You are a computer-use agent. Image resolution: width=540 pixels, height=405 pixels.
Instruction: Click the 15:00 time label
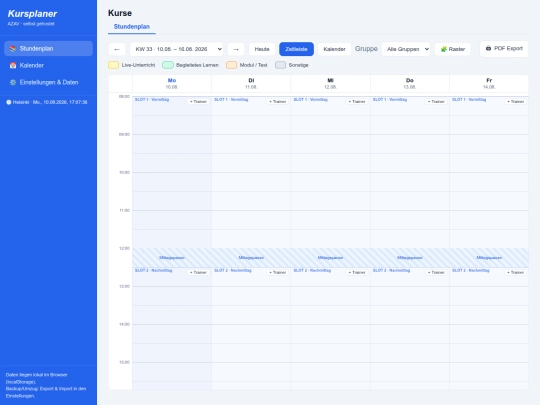click(x=124, y=362)
